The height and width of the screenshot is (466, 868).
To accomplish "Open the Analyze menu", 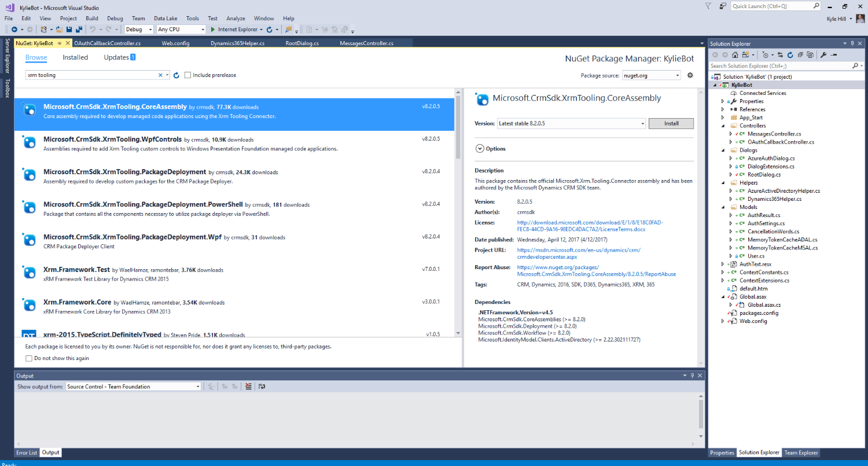I will point(236,19).
